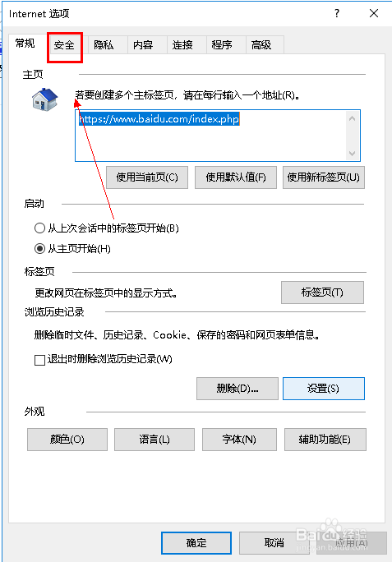Click the home page scroll up arrow
Image resolution: width=392 pixels, height=562 pixels.
point(353,118)
